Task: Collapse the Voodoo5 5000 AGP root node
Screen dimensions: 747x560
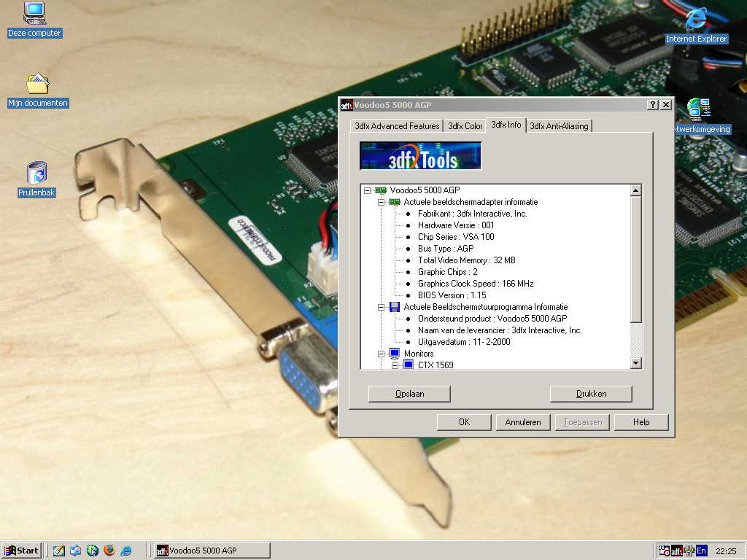Action: click(x=367, y=190)
